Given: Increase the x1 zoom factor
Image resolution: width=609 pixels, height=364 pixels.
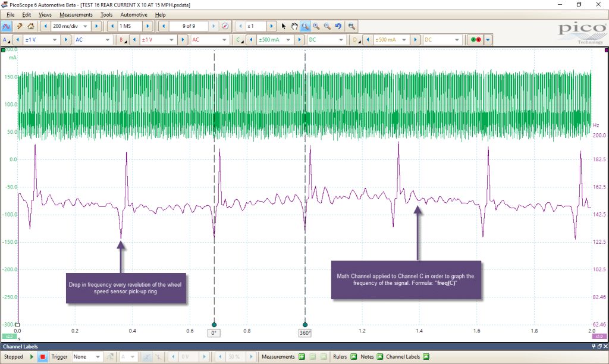Looking at the screenshot, I should [x=271, y=26].
